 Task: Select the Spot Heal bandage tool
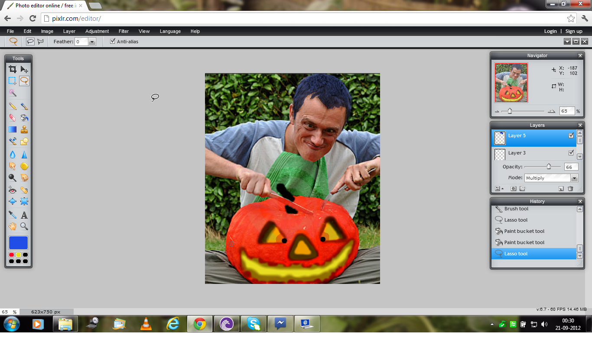coord(24,190)
